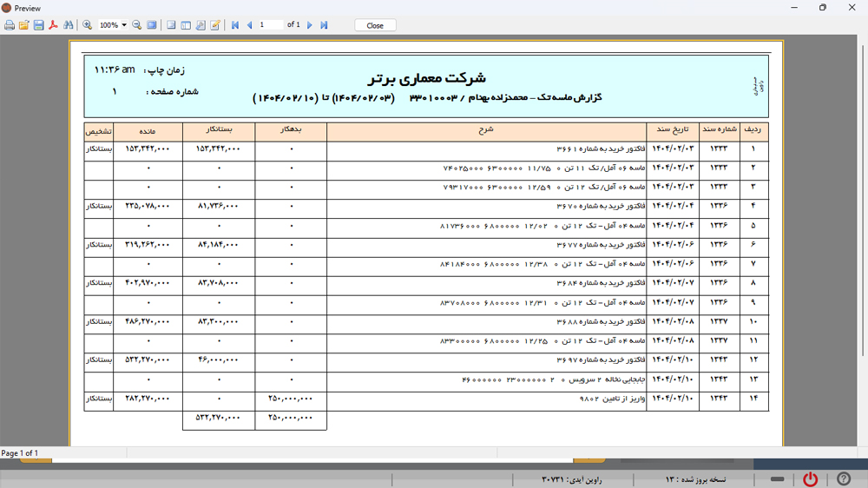Click the red power icon in status bar

click(810, 478)
